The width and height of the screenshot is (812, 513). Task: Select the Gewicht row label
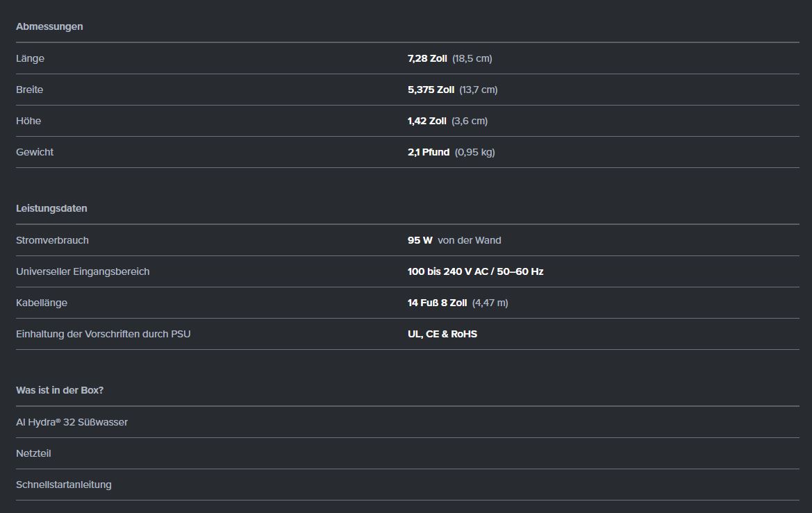(x=35, y=152)
